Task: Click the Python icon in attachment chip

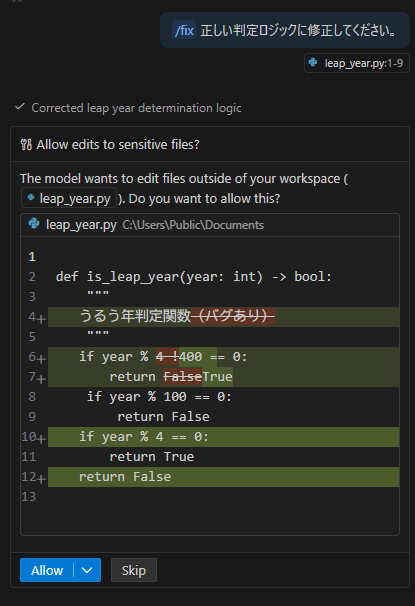Action: 313,63
